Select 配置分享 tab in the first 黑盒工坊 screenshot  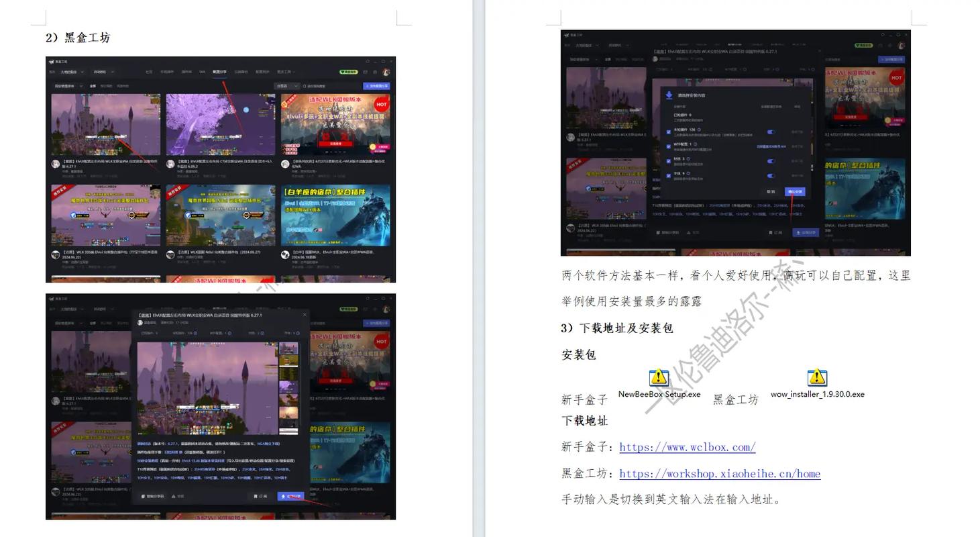[x=220, y=72]
